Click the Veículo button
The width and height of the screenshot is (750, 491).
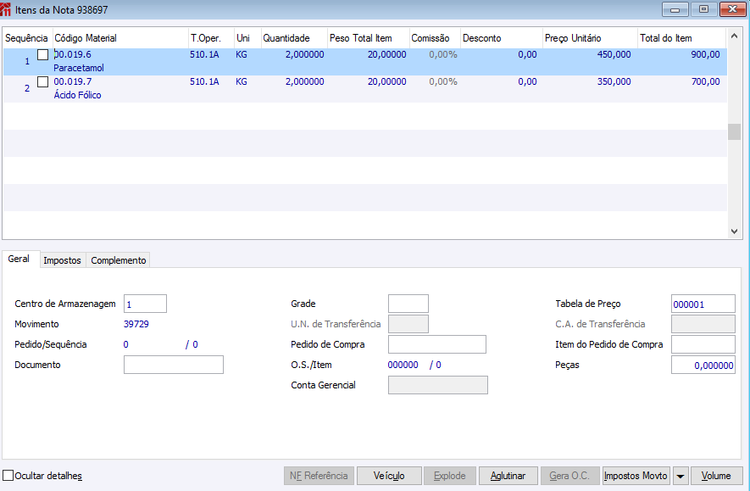pyautogui.click(x=389, y=476)
